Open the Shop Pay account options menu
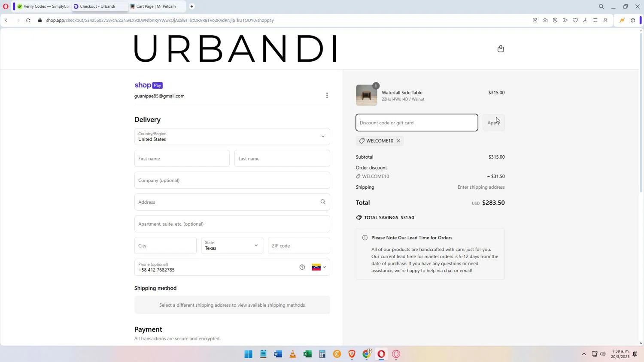644x362 pixels. [x=327, y=95]
